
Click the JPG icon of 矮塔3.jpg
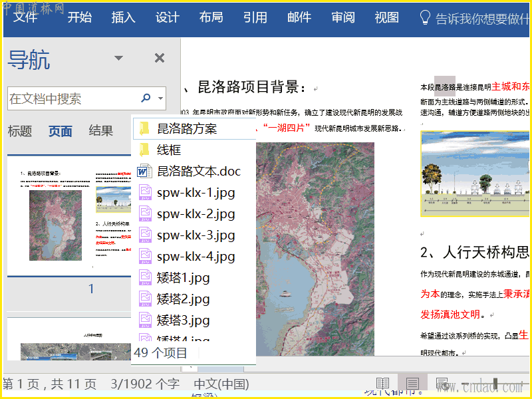click(145, 320)
